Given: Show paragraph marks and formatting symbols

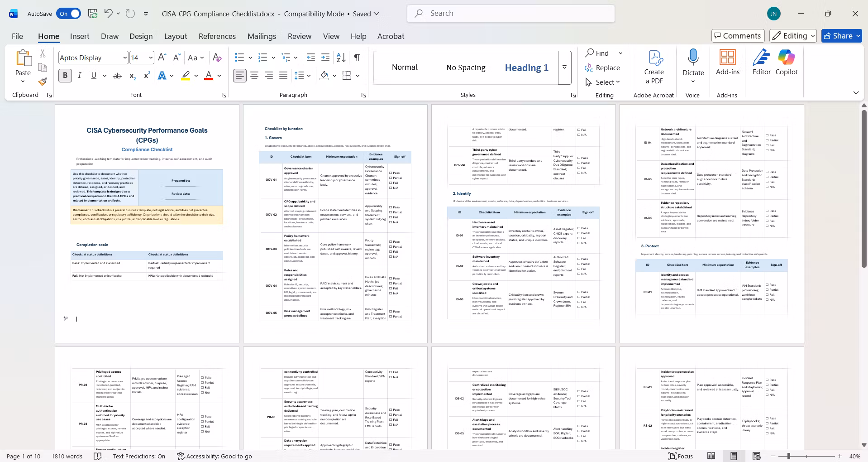Looking at the screenshot, I should (357, 58).
